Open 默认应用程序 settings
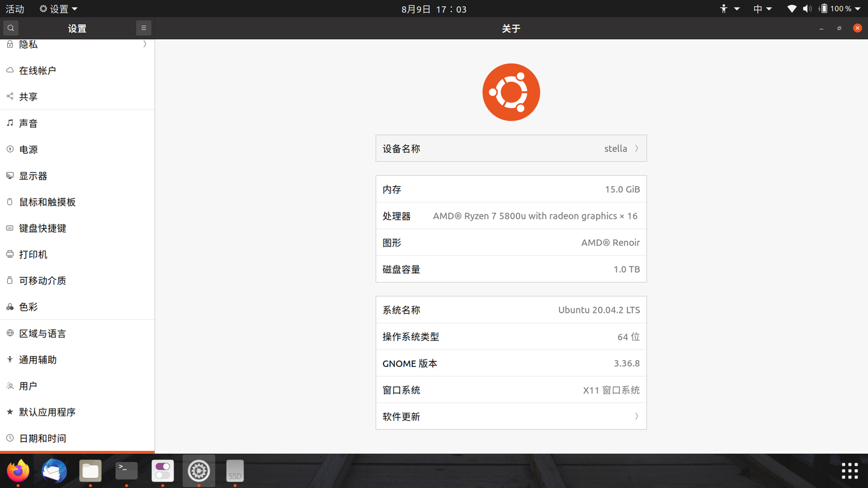 point(77,412)
